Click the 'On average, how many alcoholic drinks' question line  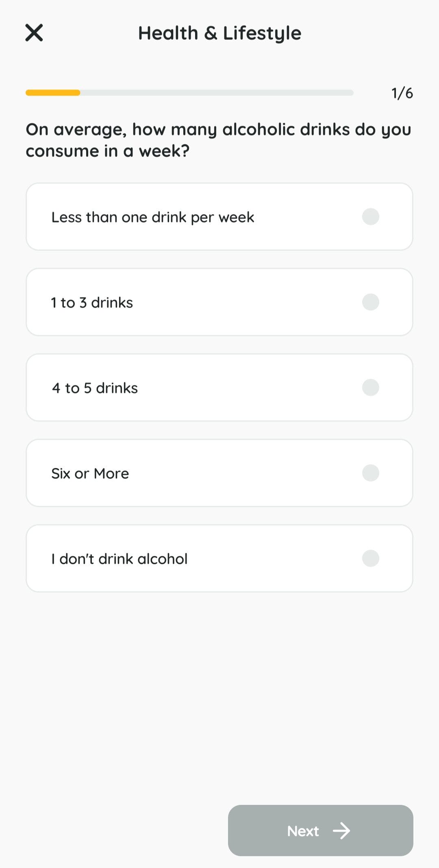coord(218,129)
